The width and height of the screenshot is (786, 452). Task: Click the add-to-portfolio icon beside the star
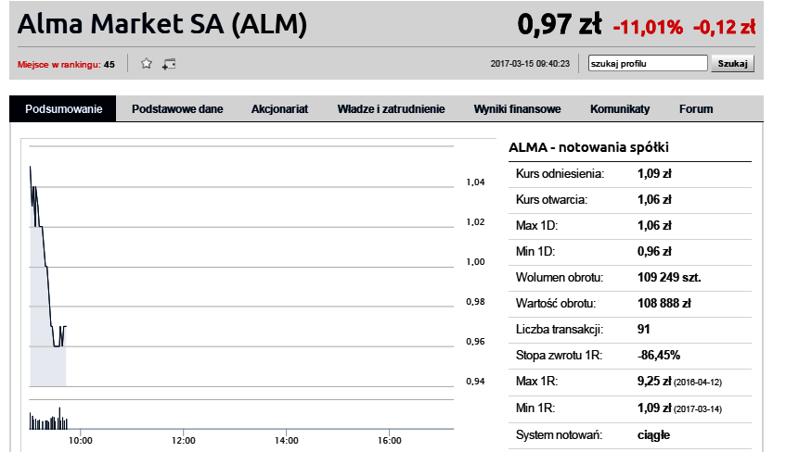(x=168, y=64)
